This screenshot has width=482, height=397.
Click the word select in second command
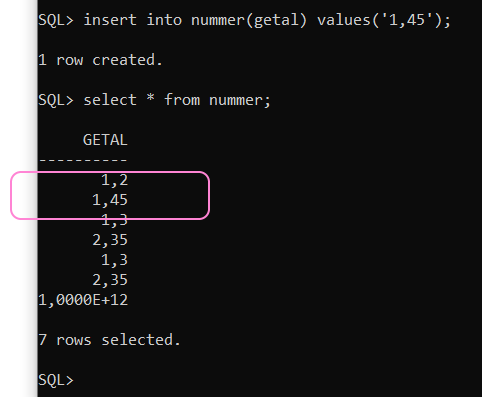(x=110, y=100)
